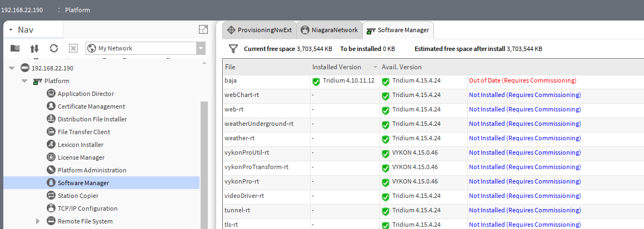
Task: Click the installed-version shield icon for baja
Action: point(316,82)
